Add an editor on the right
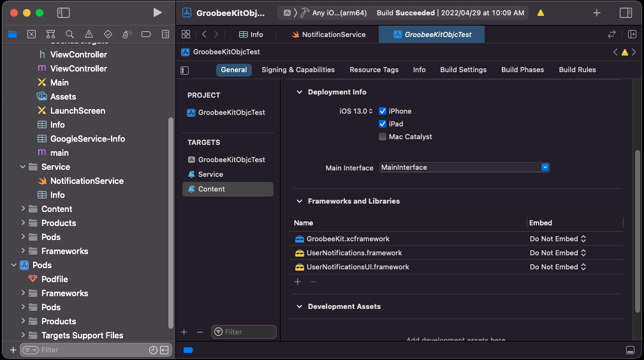The height and width of the screenshot is (360, 644). [x=632, y=34]
